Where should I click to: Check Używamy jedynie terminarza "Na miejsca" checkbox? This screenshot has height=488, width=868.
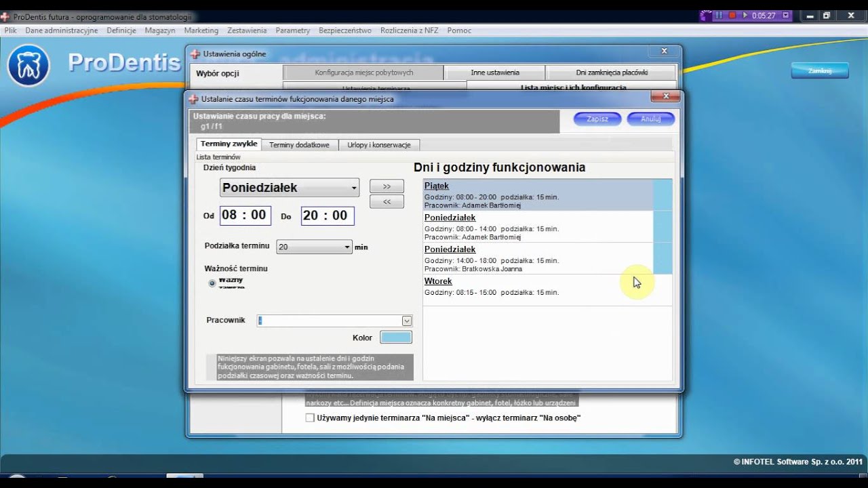(x=310, y=418)
